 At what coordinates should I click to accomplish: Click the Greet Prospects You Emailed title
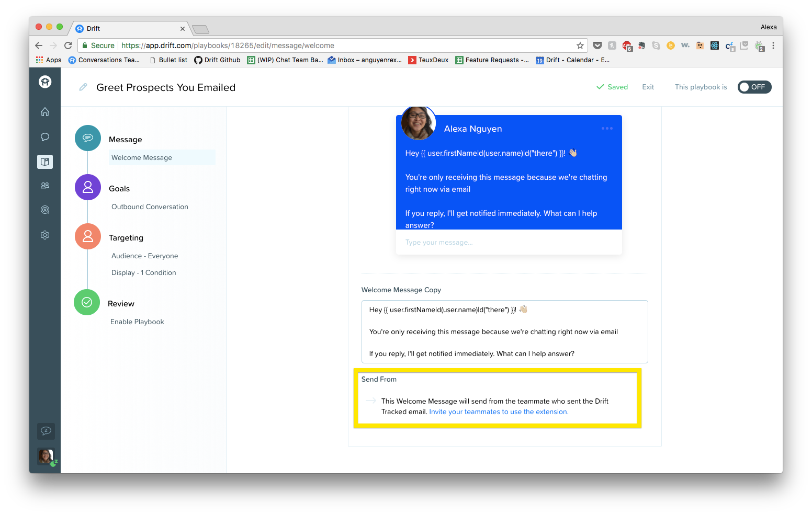point(166,87)
